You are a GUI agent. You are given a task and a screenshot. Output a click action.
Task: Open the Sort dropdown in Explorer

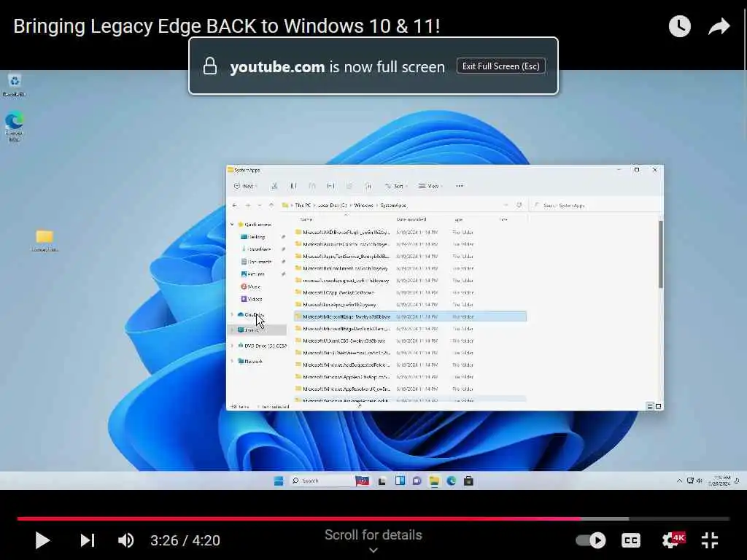(396, 186)
